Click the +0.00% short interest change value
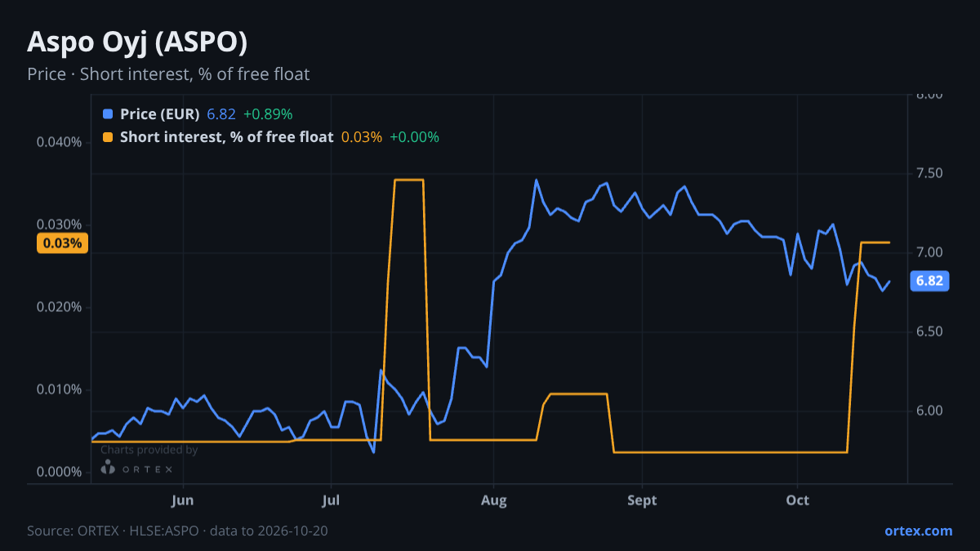Image resolution: width=980 pixels, height=551 pixels. 414,137
